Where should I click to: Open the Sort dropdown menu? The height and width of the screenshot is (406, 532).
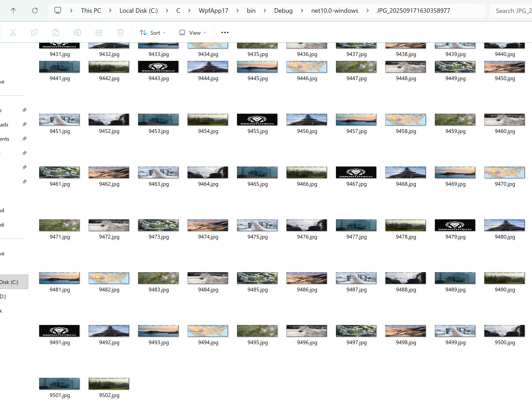pyautogui.click(x=153, y=33)
